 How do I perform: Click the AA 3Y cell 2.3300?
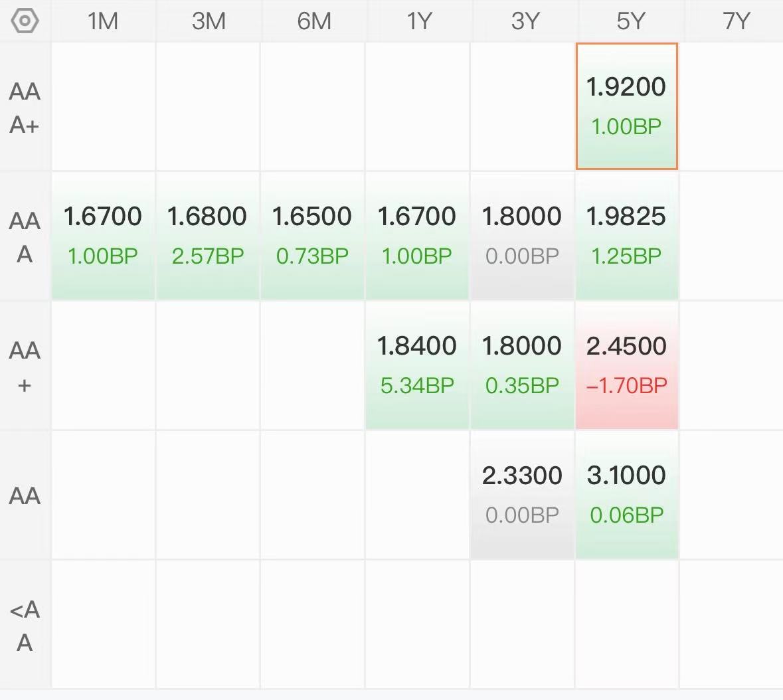click(522, 495)
